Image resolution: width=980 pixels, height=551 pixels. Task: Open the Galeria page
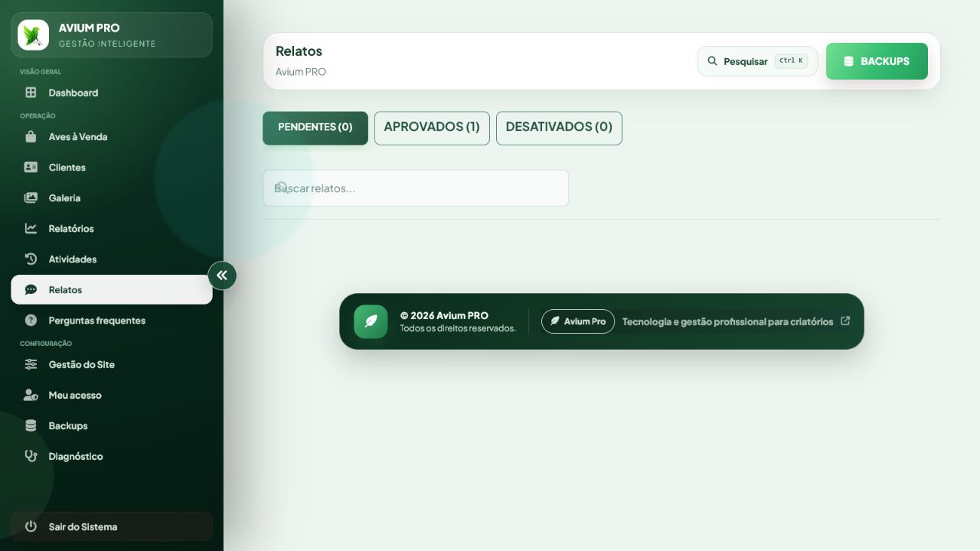(x=112, y=197)
